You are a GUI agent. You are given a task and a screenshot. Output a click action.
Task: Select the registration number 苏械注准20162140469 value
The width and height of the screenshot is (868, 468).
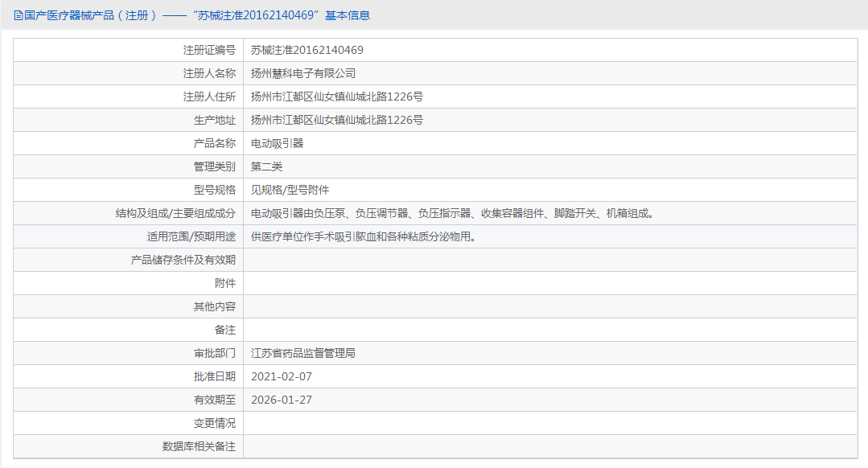(307, 50)
